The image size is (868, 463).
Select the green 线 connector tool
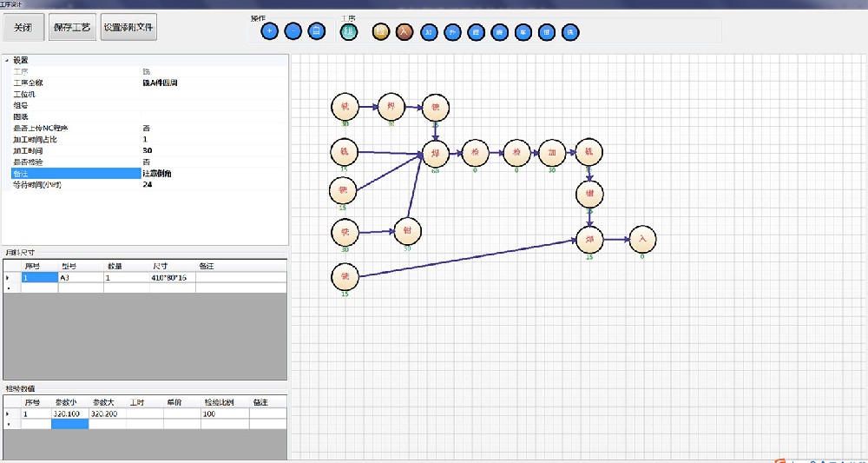pos(349,32)
